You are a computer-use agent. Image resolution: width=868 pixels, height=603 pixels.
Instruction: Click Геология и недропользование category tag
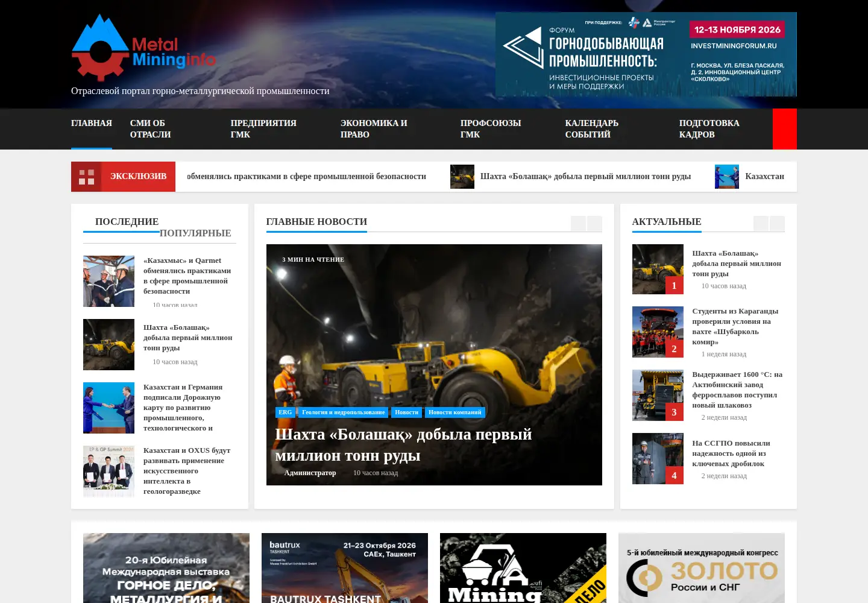point(343,412)
